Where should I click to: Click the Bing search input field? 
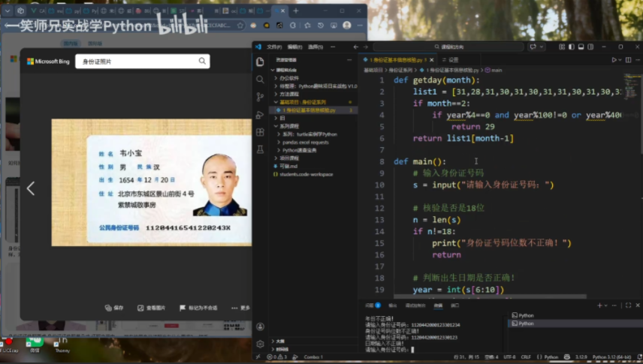coord(135,62)
